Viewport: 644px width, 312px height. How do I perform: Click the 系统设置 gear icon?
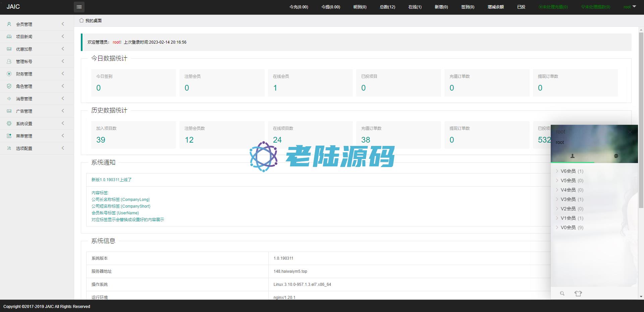9,123
